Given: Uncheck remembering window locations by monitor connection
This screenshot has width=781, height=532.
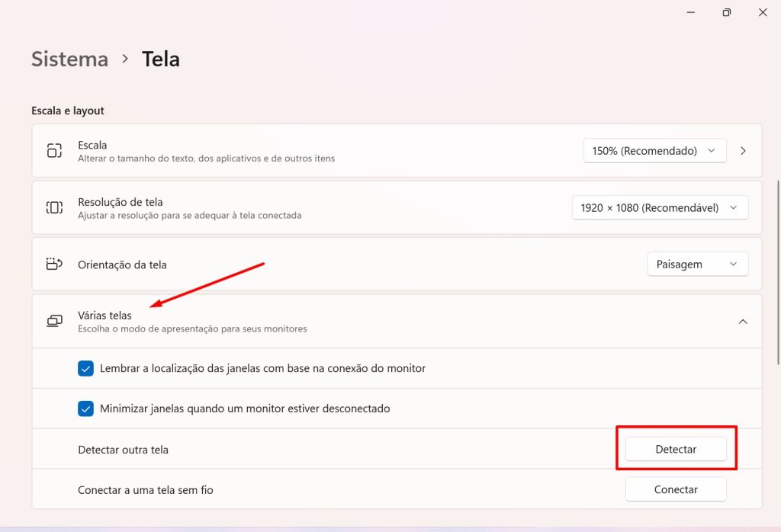Looking at the screenshot, I should click(x=85, y=368).
